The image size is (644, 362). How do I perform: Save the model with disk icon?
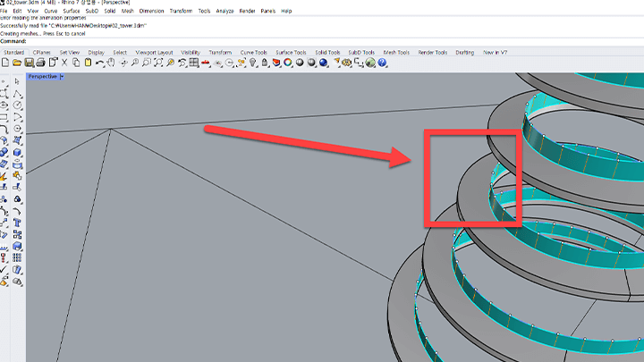29,63
